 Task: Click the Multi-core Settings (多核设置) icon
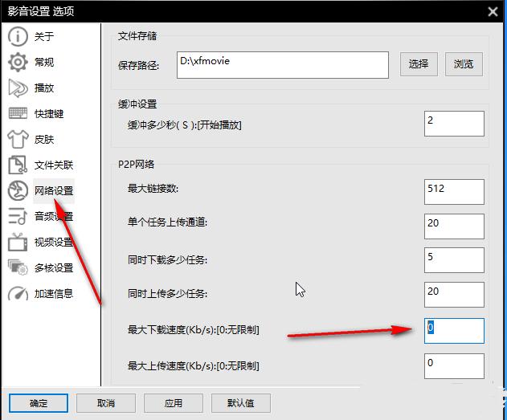[18, 268]
